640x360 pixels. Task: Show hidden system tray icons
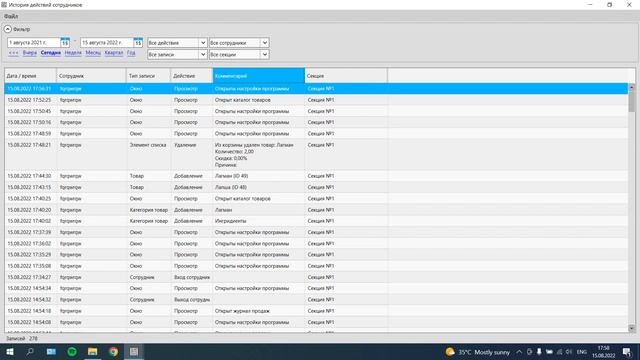519,352
